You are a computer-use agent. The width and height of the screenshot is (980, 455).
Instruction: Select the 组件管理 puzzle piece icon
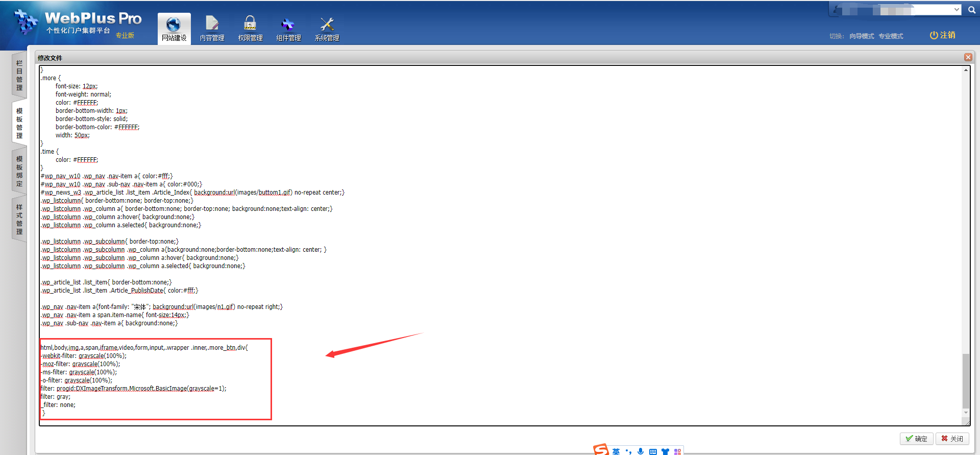coord(288,24)
